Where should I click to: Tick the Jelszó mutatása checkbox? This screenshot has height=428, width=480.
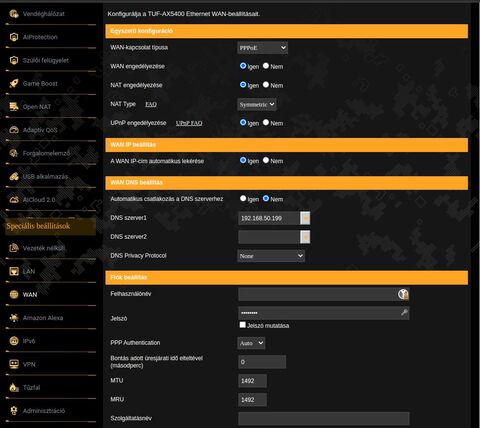243,325
